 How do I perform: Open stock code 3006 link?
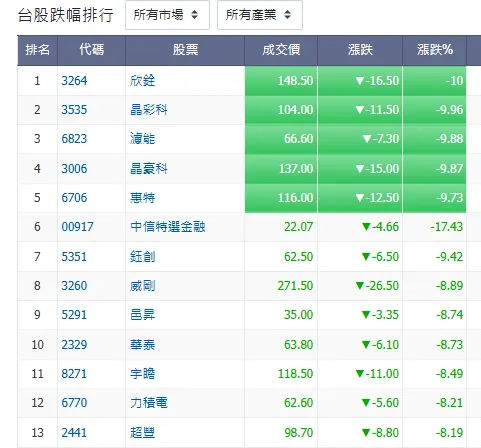click(x=74, y=169)
